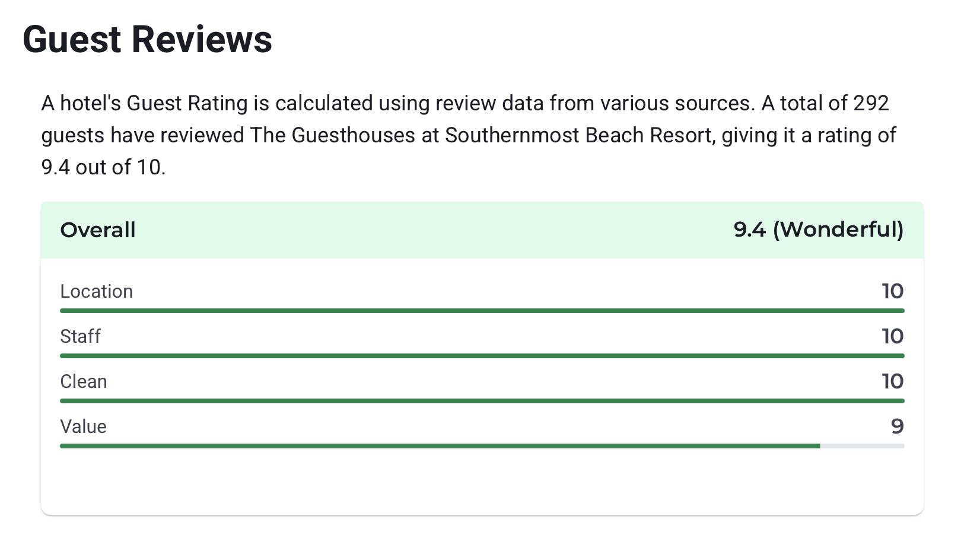The height and width of the screenshot is (548, 980).
Task: Click "The Guesthouses at Southernmost Beach Resort" text
Action: tap(481, 135)
